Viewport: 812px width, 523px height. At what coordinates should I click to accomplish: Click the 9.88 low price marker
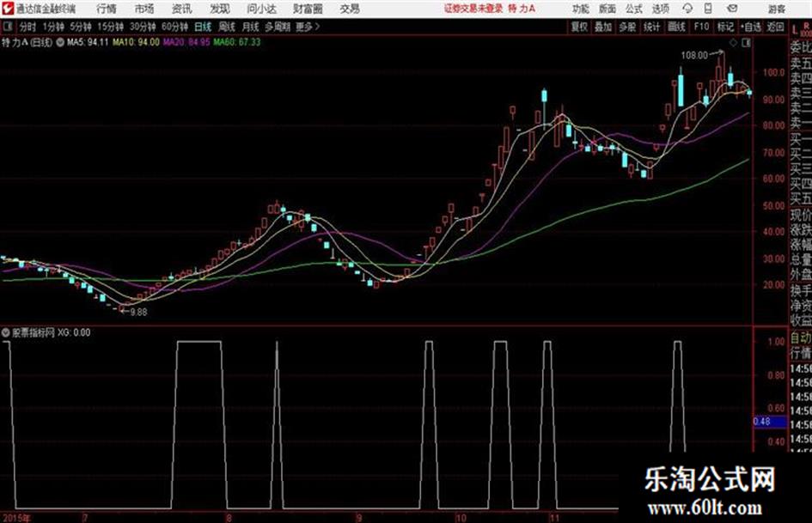pos(139,313)
